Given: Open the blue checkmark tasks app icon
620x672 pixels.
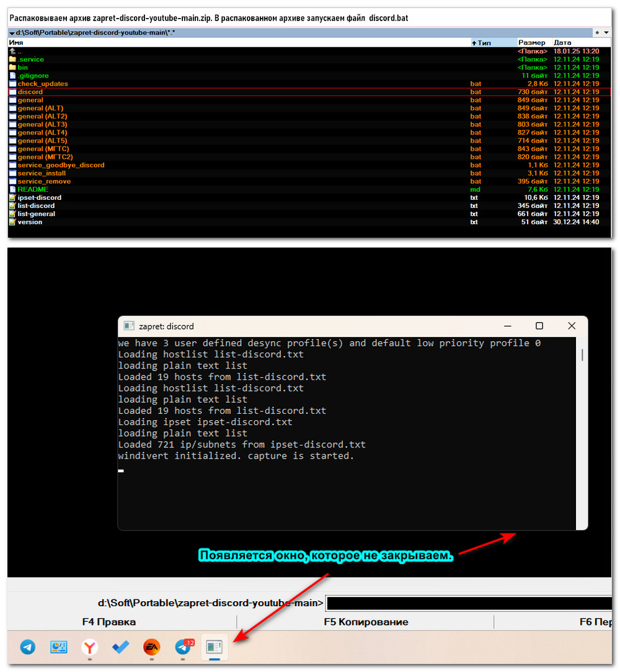Looking at the screenshot, I should coord(121,647).
